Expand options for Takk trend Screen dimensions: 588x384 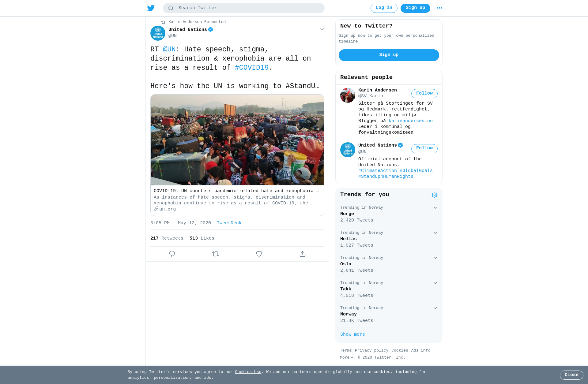pos(435,283)
